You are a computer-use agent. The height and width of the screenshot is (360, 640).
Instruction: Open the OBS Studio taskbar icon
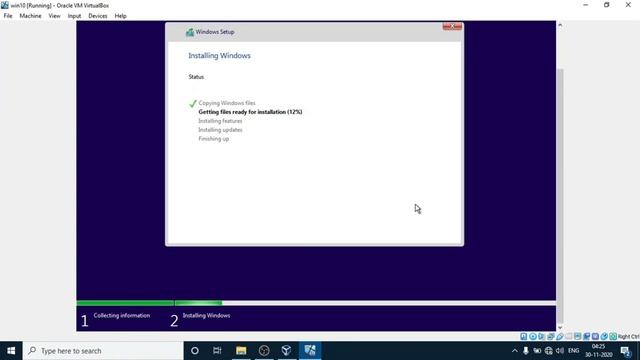point(264,351)
